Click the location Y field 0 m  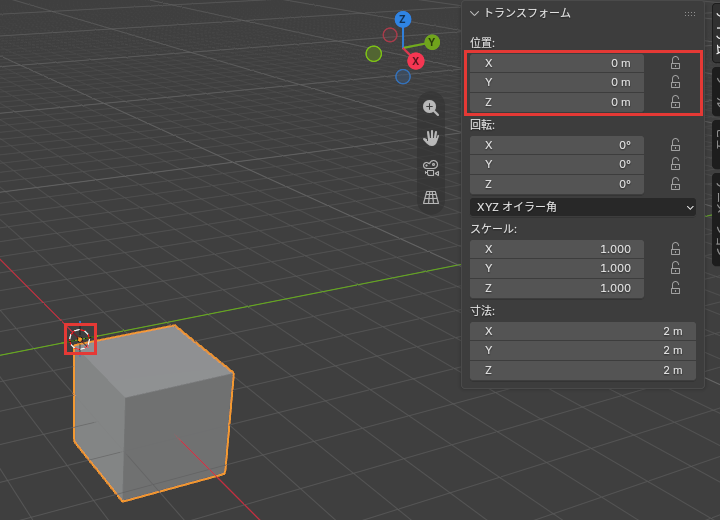tap(557, 82)
